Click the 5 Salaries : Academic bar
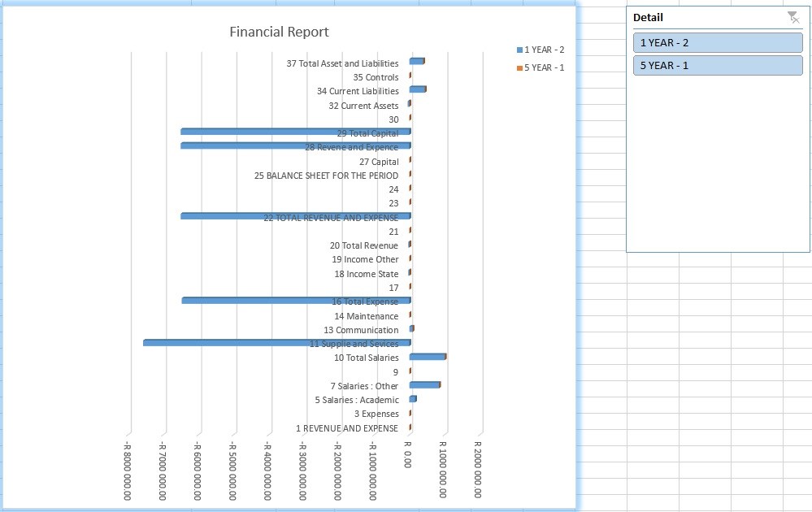Viewport: 812px width, 512px height. point(413,399)
